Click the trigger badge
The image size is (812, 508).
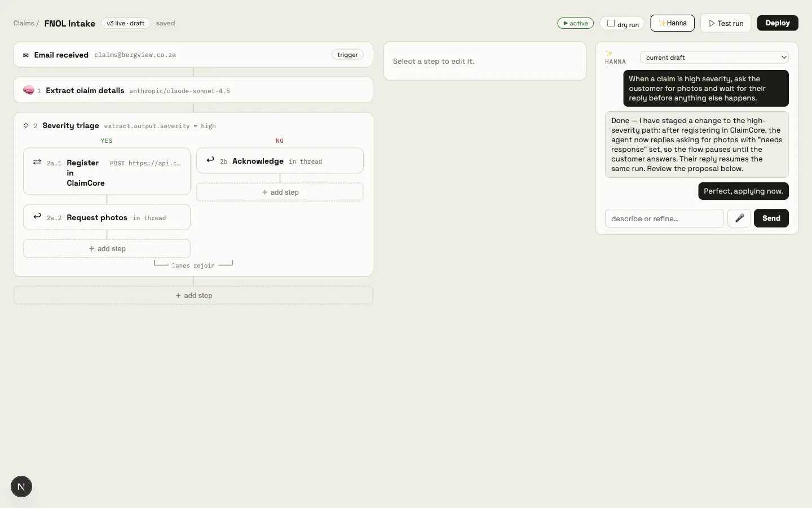pyautogui.click(x=347, y=55)
